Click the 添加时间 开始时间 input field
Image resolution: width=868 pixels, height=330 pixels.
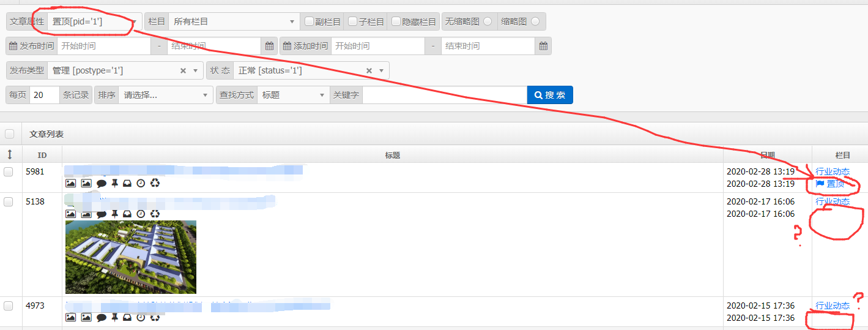click(377, 46)
